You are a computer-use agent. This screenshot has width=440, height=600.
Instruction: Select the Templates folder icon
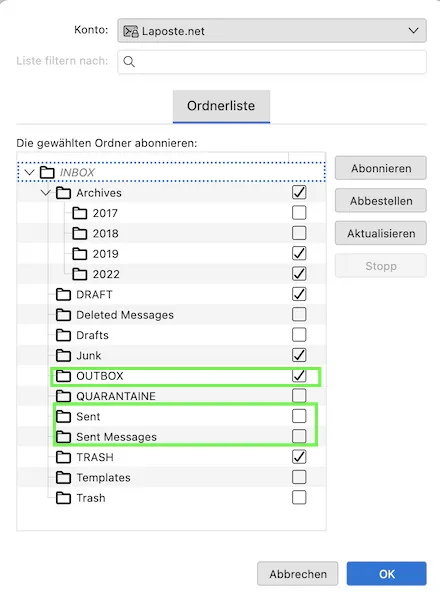(64, 477)
